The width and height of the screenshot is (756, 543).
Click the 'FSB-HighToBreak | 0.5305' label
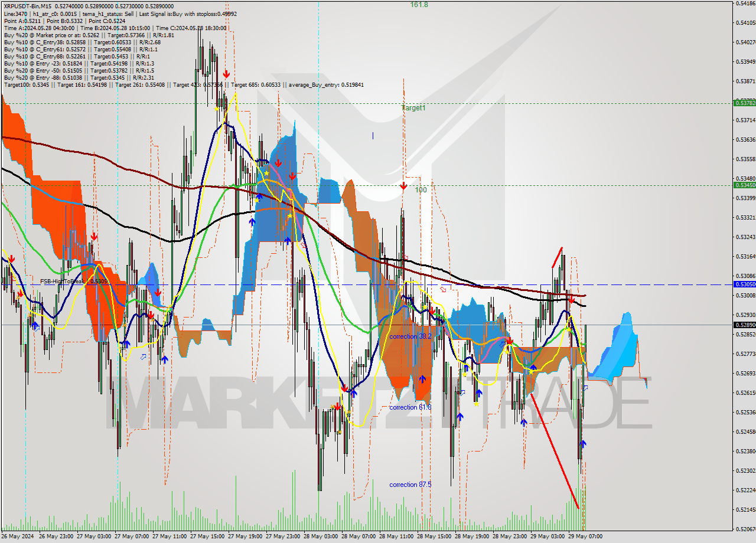pyautogui.click(x=74, y=281)
